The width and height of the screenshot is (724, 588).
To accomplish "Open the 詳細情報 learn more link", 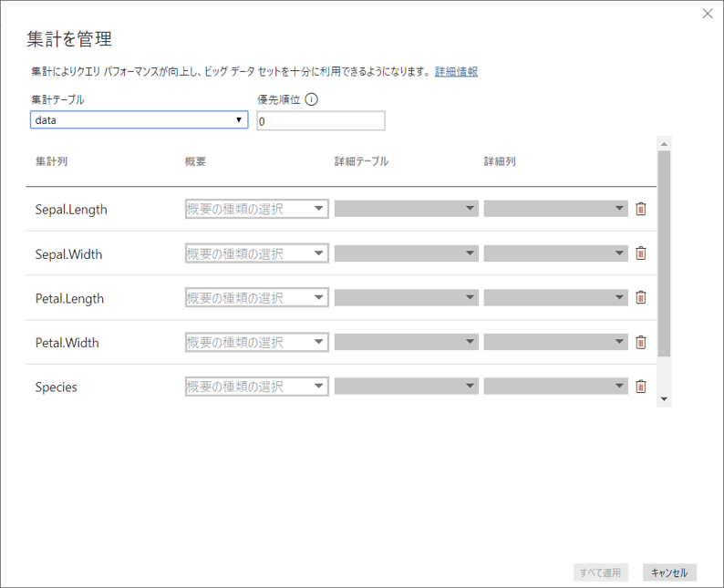I will (x=456, y=71).
